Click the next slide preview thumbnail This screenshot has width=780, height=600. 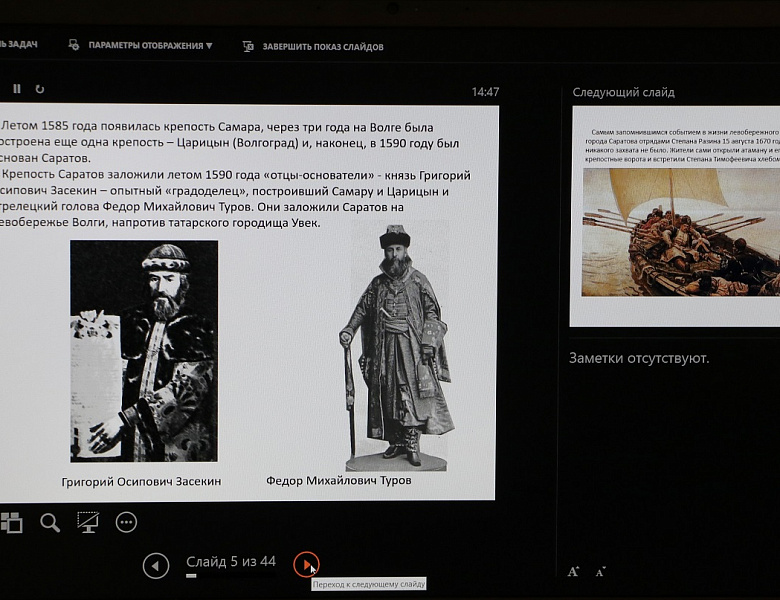pyautogui.click(x=675, y=216)
